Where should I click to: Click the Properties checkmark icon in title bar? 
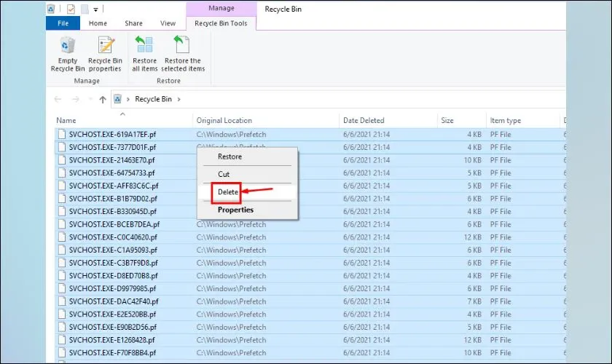pyautogui.click(x=71, y=9)
